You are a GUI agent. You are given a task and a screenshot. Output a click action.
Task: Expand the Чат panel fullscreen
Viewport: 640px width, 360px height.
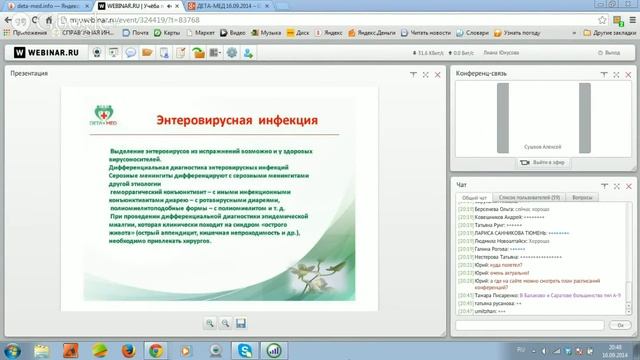[x=616, y=186]
